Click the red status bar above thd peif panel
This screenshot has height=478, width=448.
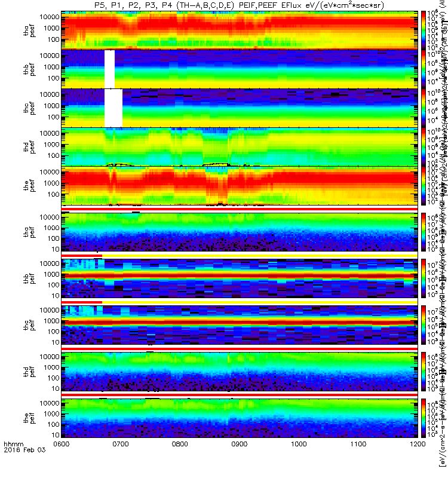click(240, 348)
